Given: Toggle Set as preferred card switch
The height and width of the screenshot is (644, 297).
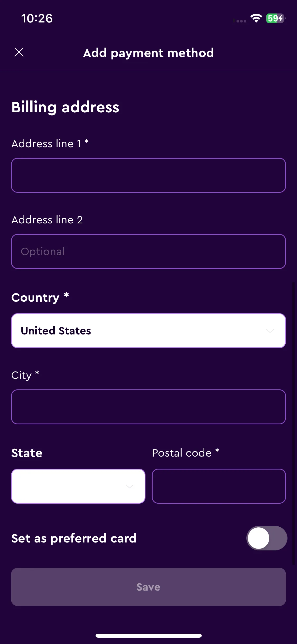Looking at the screenshot, I should click(x=267, y=538).
